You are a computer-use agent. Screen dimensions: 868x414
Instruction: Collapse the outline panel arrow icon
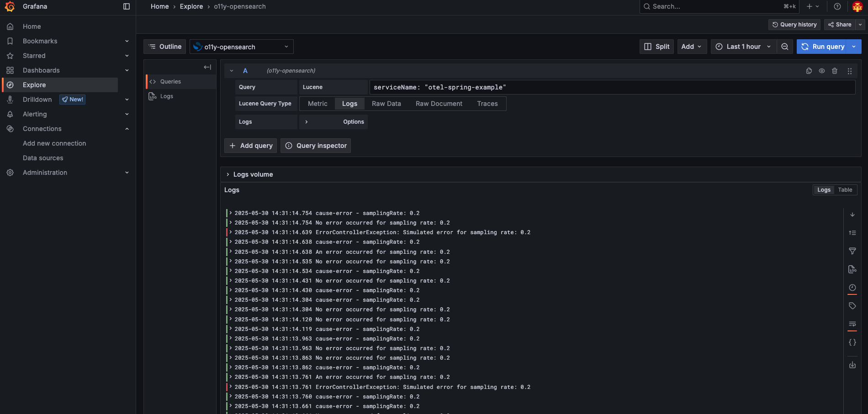(207, 67)
